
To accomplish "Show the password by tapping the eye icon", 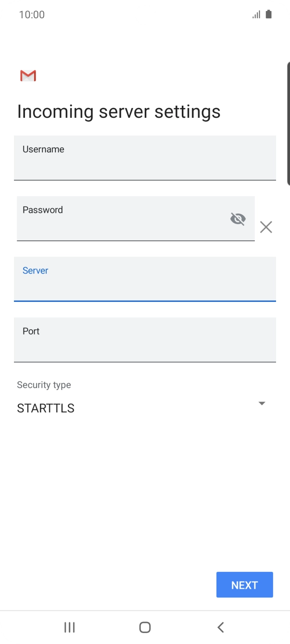I will (238, 219).
